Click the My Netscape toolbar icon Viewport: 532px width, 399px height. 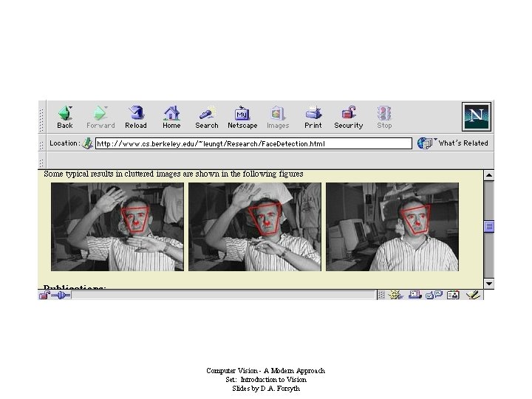(242, 117)
